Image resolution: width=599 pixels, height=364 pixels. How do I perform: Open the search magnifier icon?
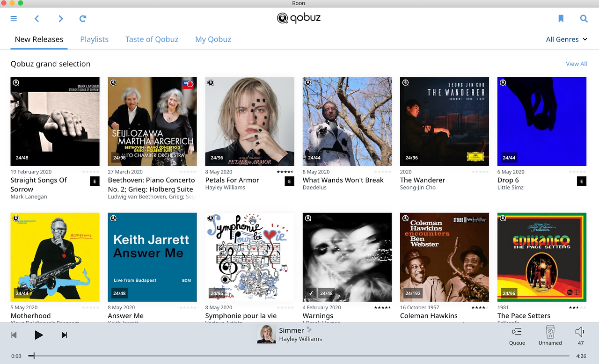pyautogui.click(x=584, y=19)
